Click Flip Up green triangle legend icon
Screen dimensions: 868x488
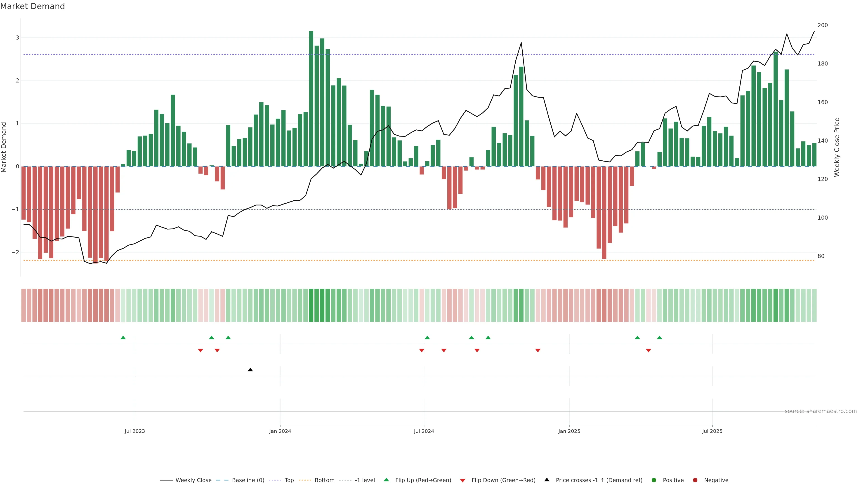click(x=386, y=480)
